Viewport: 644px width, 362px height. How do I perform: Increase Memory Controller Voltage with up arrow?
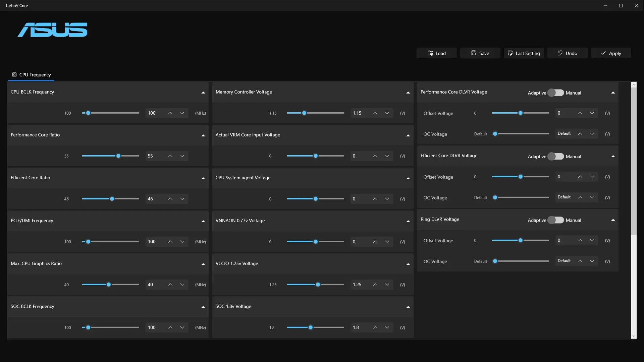point(375,113)
